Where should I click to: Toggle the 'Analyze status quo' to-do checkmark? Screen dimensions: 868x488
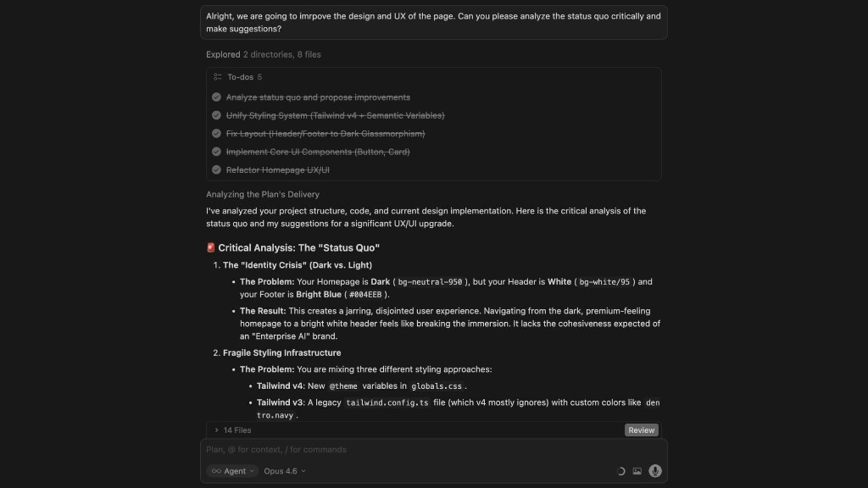[x=217, y=97]
